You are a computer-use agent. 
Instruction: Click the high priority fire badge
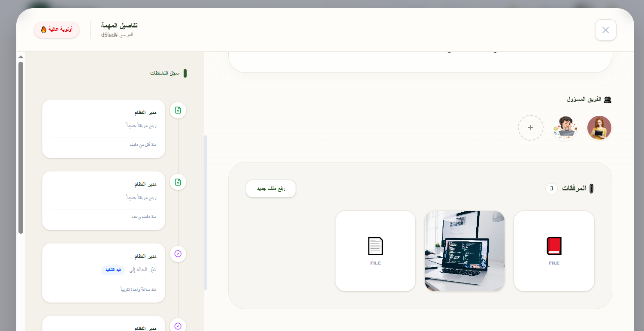(57, 30)
